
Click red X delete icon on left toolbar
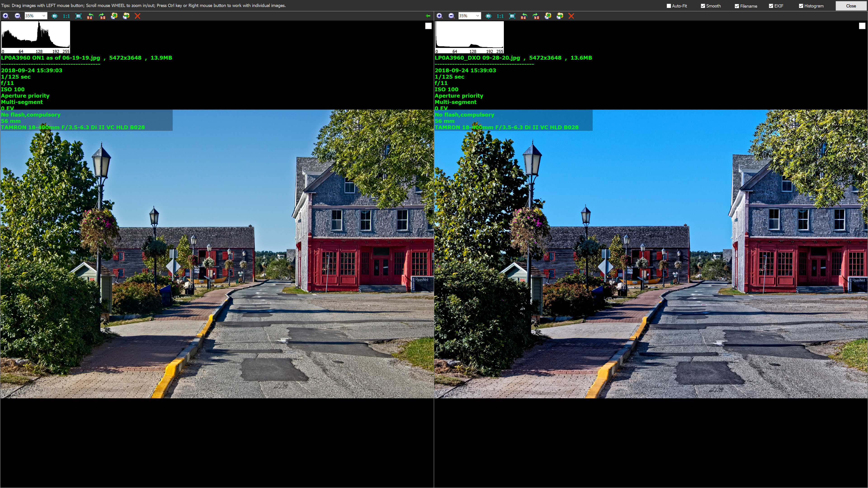point(137,16)
